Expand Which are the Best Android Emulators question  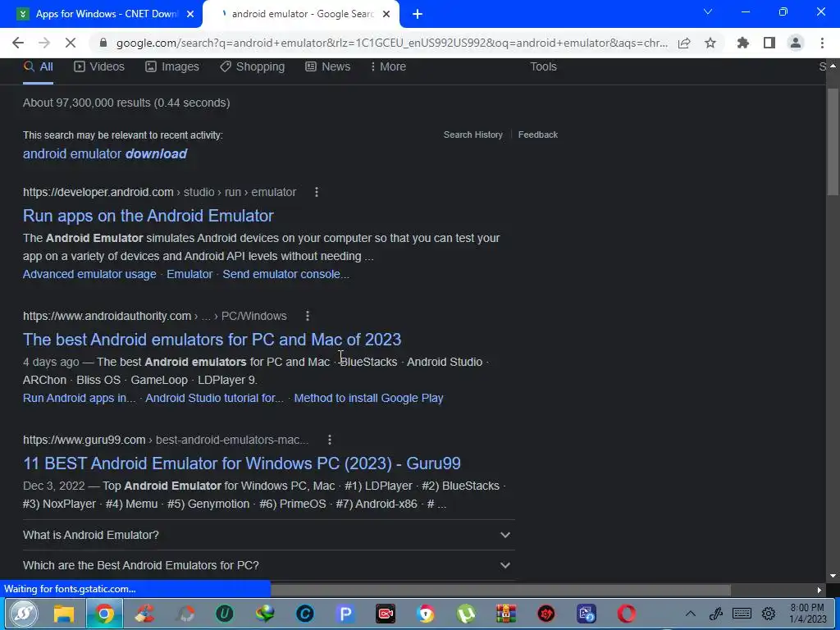[268, 565]
